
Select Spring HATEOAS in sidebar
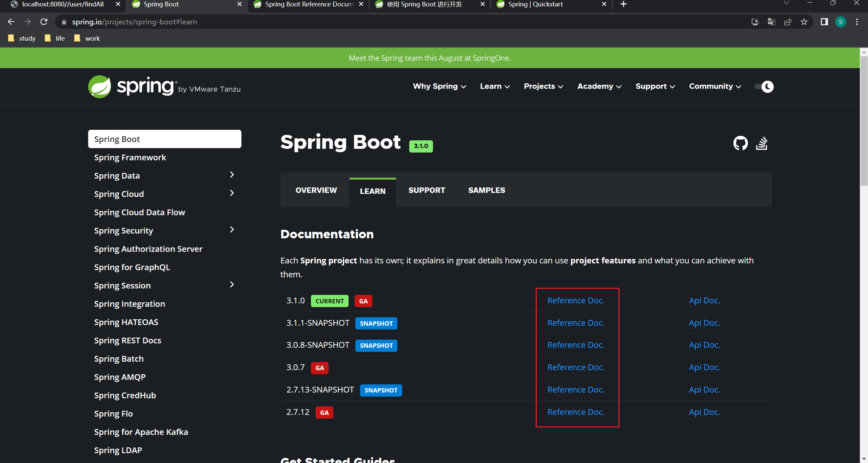tap(126, 322)
